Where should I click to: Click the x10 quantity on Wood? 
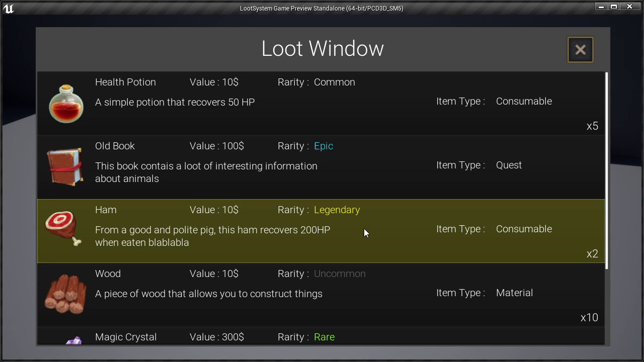pyautogui.click(x=589, y=318)
